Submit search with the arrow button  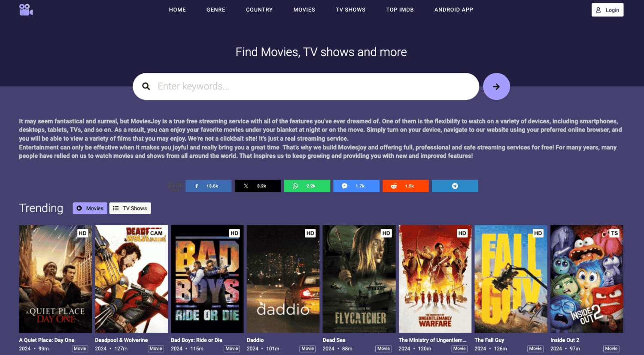coord(496,86)
